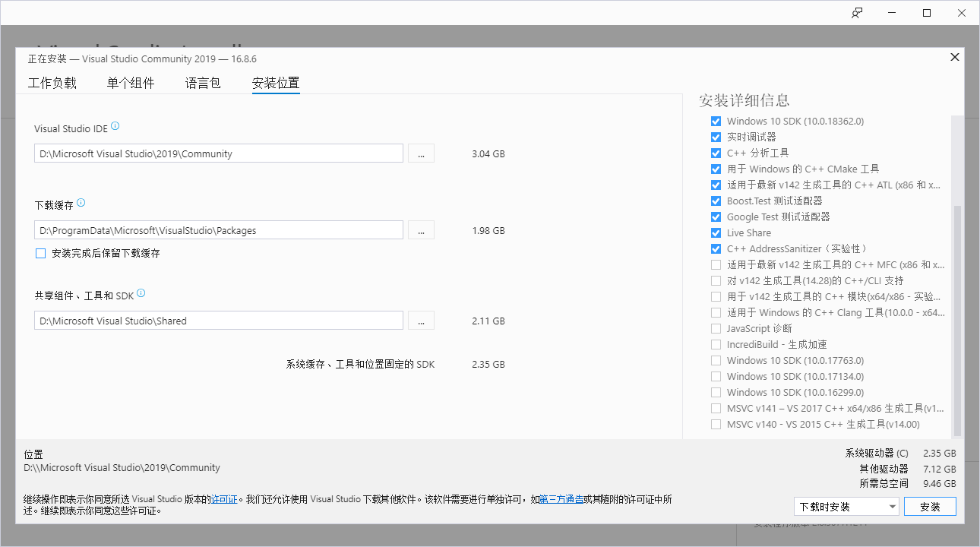Browse for shared components folder
Image resolution: width=980 pixels, height=547 pixels.
(x=421, y=321)
